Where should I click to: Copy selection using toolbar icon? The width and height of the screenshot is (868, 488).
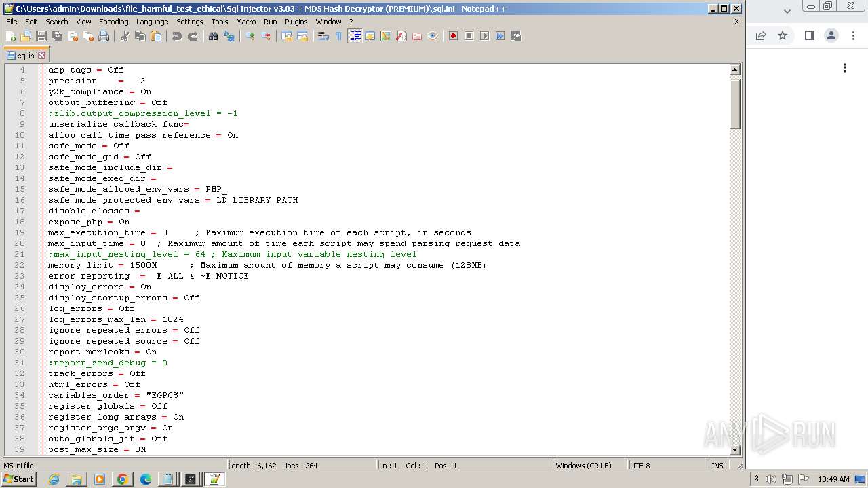[140, 36]
